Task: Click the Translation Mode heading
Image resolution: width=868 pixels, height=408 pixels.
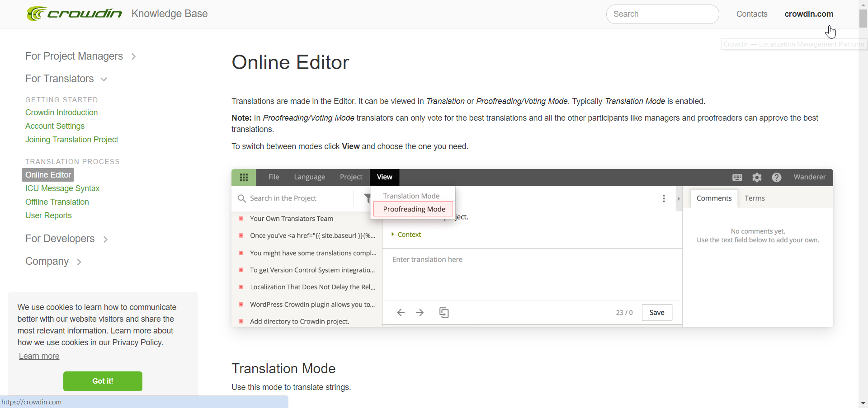Action: click(283, 369)
